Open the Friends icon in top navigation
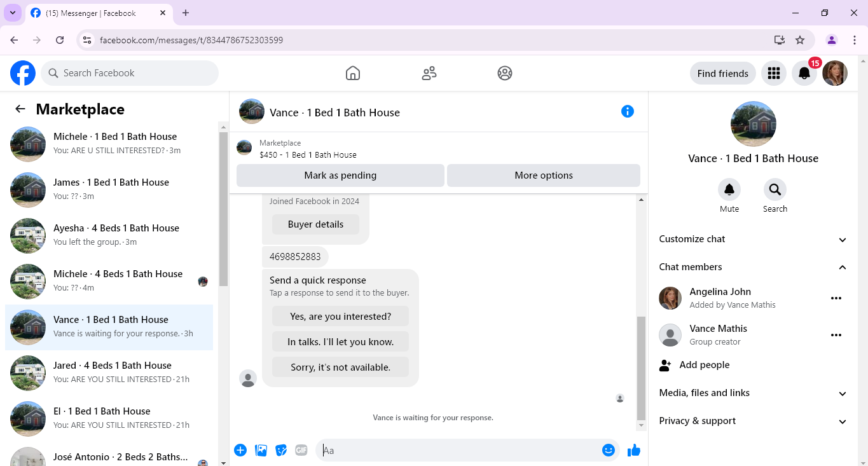Screen dimensions: 868x466 coord(429,73)
